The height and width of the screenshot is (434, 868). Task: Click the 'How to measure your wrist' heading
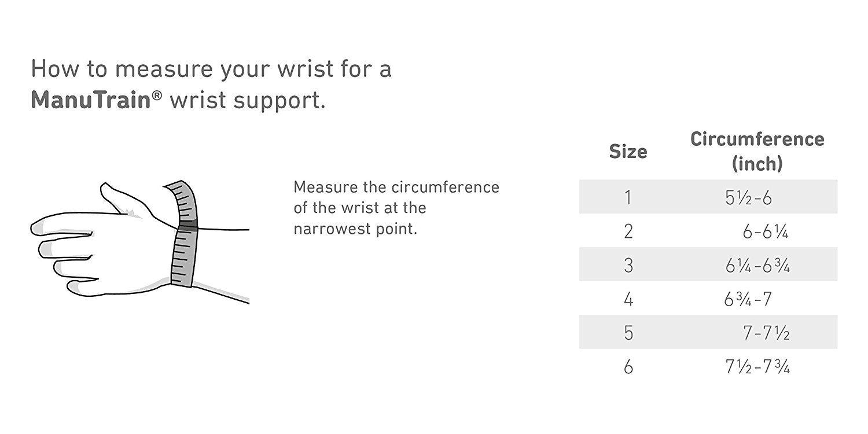[x=211, y=69]
